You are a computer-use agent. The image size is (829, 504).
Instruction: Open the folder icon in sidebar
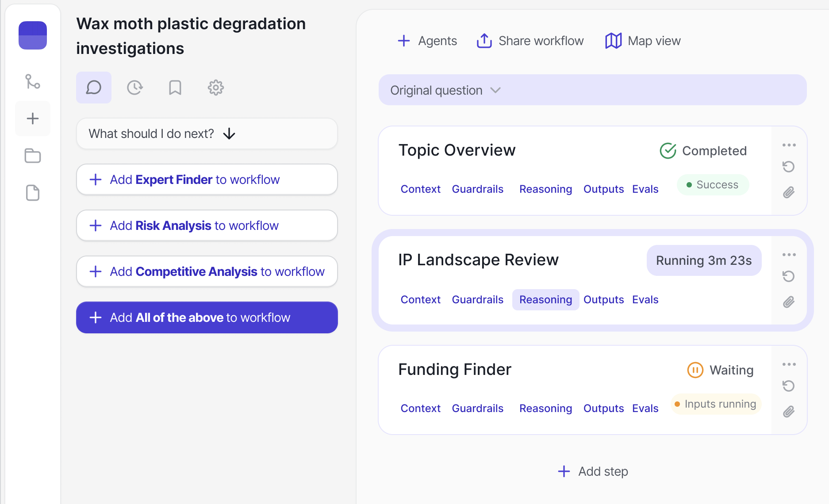[32, 156]
